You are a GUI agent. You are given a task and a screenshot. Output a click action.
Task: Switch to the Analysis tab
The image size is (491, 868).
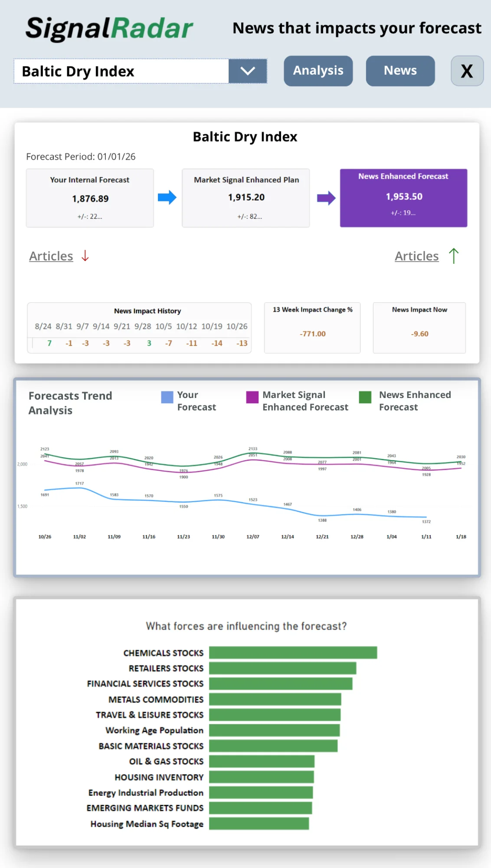(x=318, y=71)
